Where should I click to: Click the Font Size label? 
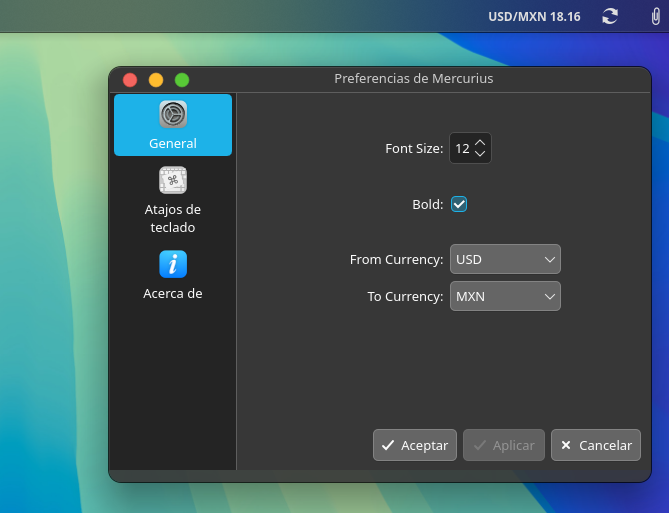tap(414, 149)
